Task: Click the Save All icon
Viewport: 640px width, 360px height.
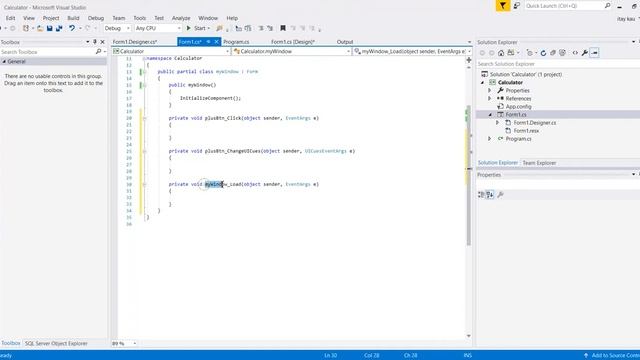Action: tap(59, 28)
